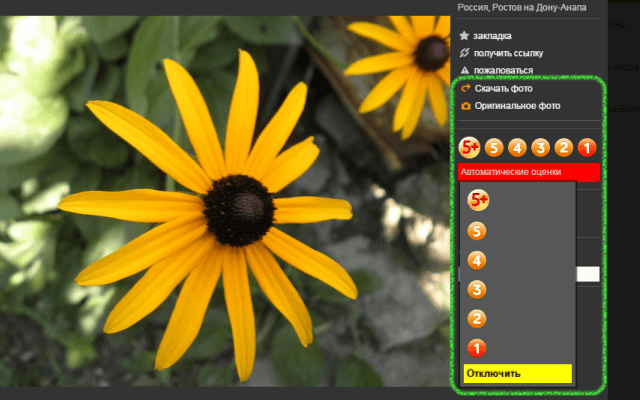The height and width of the screenshot is (400, 640).
Task: Choose 4 in the automatic ratings dropdown list
Action: tap(477, 260)
